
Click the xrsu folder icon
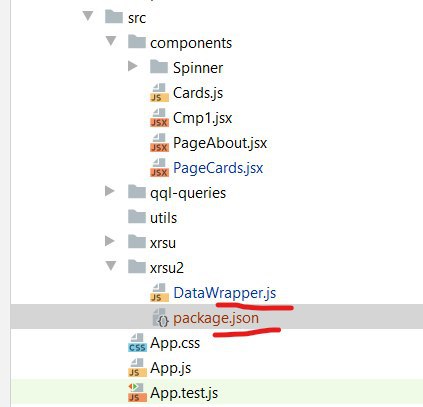[x=137, y=242]
